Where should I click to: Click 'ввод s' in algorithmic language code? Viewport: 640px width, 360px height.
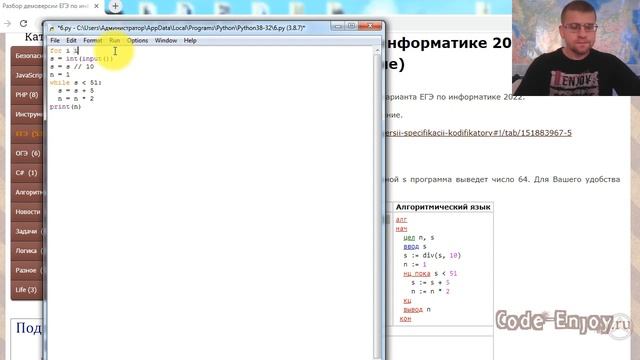[x=415, y=247]
